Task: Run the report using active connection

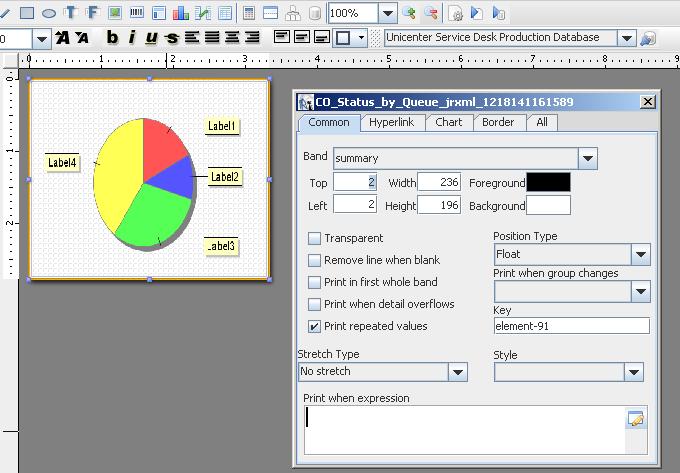Action: [x=498, y=13]
